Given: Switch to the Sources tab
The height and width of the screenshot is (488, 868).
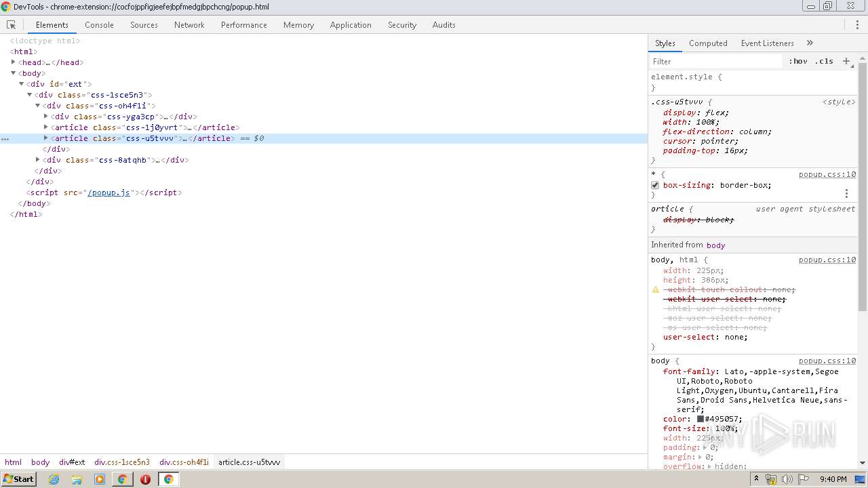Looking at the screenshot, I should [x=144, y=24].
